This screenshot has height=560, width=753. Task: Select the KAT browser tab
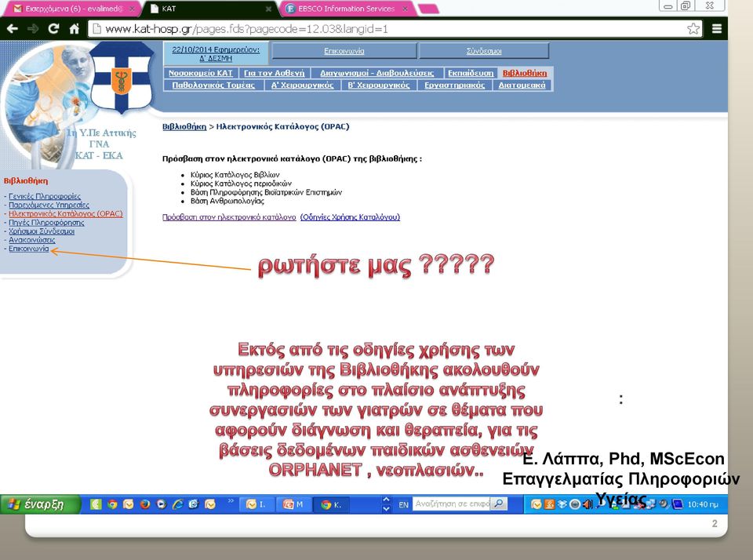(211, 9)
